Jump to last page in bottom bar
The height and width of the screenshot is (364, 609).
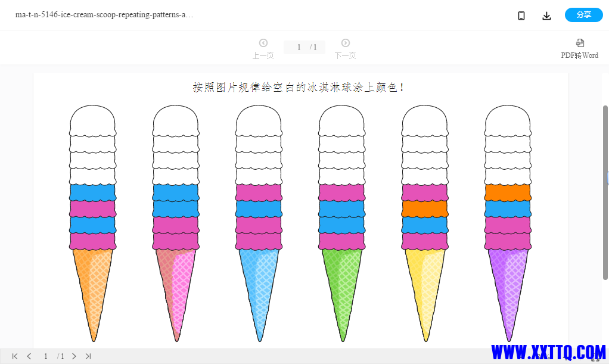click(88, 356)
